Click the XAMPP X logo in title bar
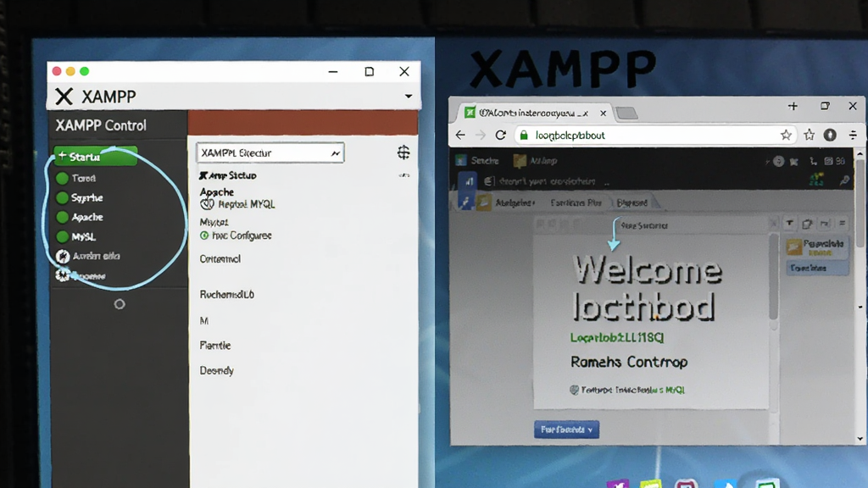The width and height of the screenshot is (868, 488). tap(64, 97)
